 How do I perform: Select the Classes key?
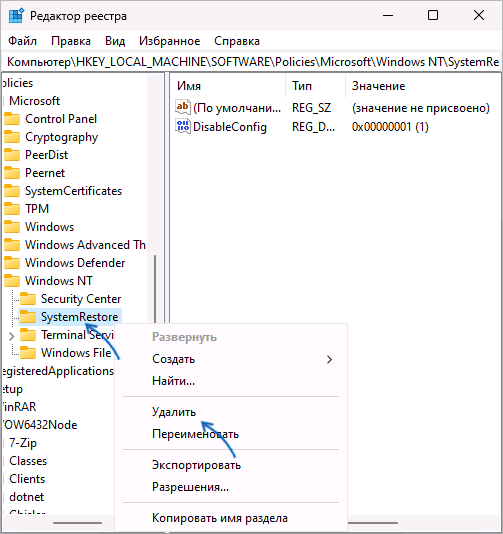[28, 461]
